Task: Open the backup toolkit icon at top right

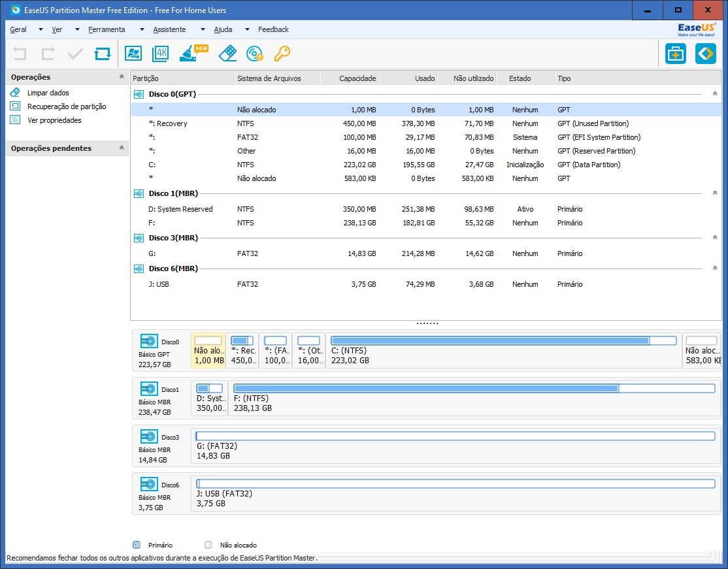Action: pyautogui.click(x=676, y=54)
